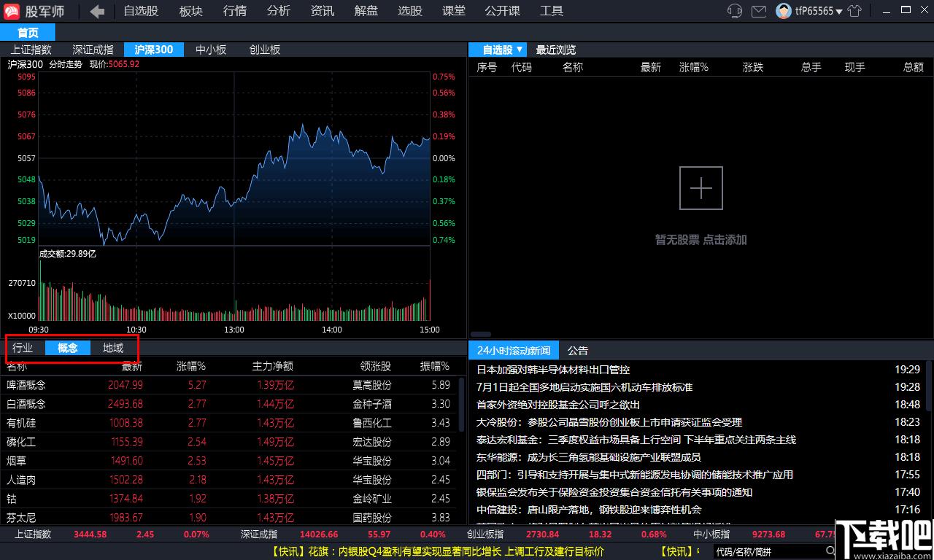Switch to 行业 sector tab
Viewport: 934px width, 560px height.
23,348
